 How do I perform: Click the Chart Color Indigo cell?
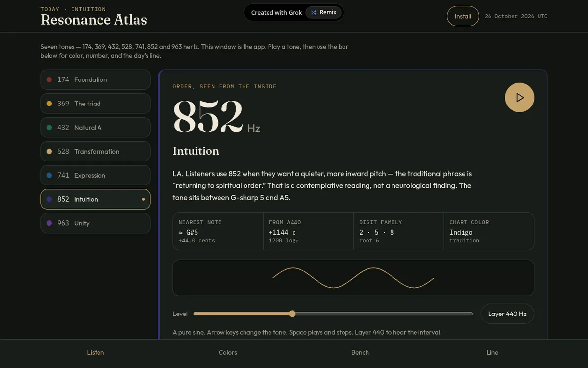click(x=489, y=231)
